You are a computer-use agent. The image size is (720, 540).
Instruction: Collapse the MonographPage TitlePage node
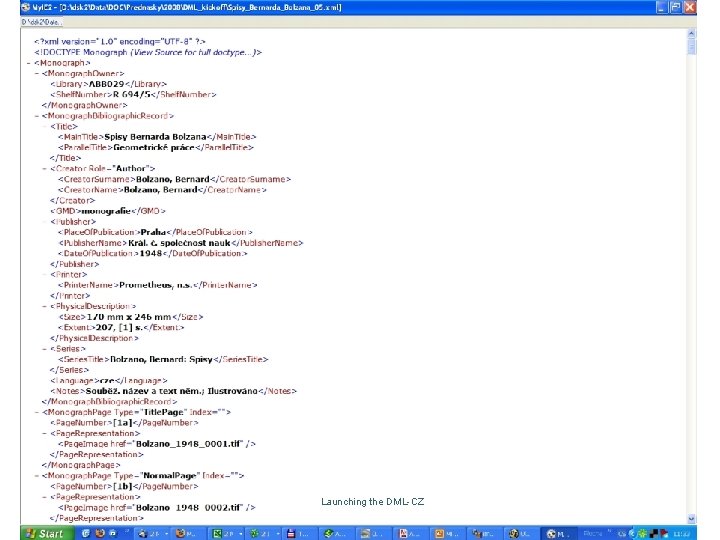[37, 412]
